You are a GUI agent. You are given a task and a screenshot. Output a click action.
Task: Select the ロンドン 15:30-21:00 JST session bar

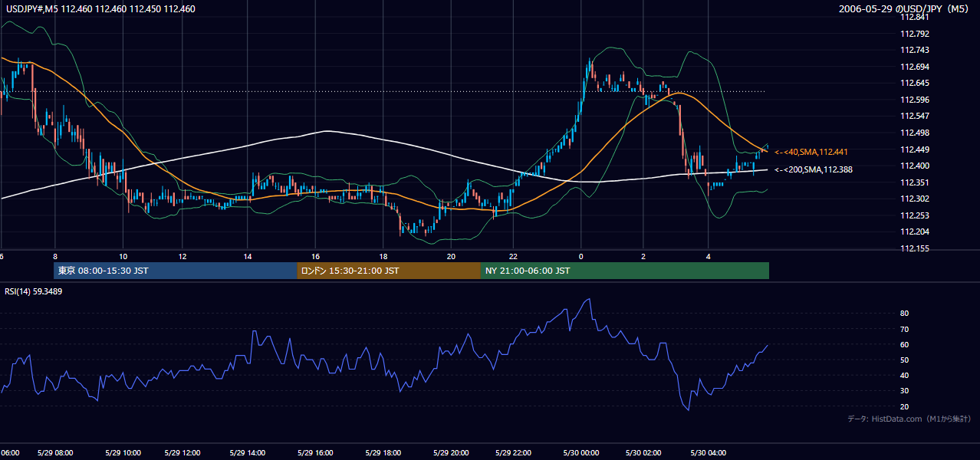(x=389, y=271)
